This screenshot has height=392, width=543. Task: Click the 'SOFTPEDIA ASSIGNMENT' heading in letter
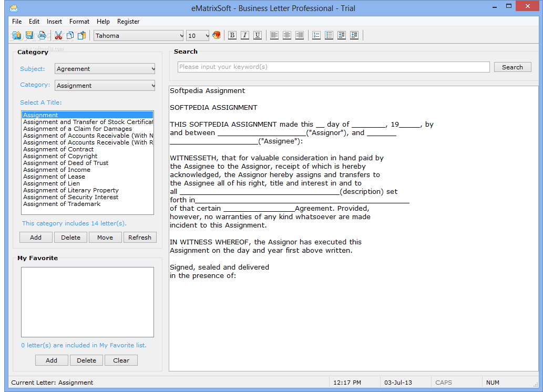(213, 108)
